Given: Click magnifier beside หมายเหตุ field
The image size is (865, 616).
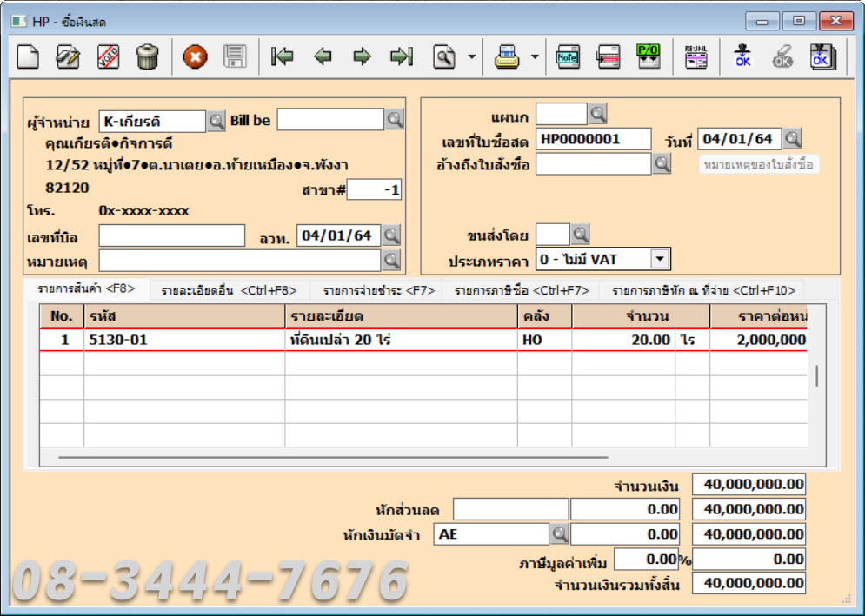Looking at the screenshot, I should click(391, 261).
